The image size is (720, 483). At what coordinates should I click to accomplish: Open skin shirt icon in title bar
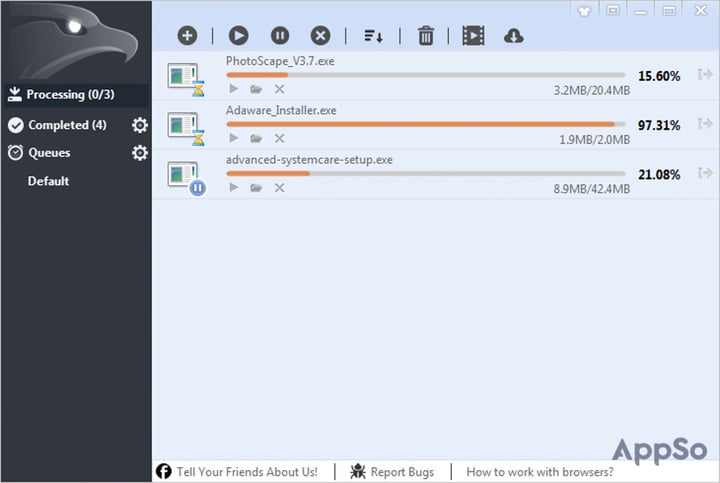pyautogui.click(x=584, y=11)
